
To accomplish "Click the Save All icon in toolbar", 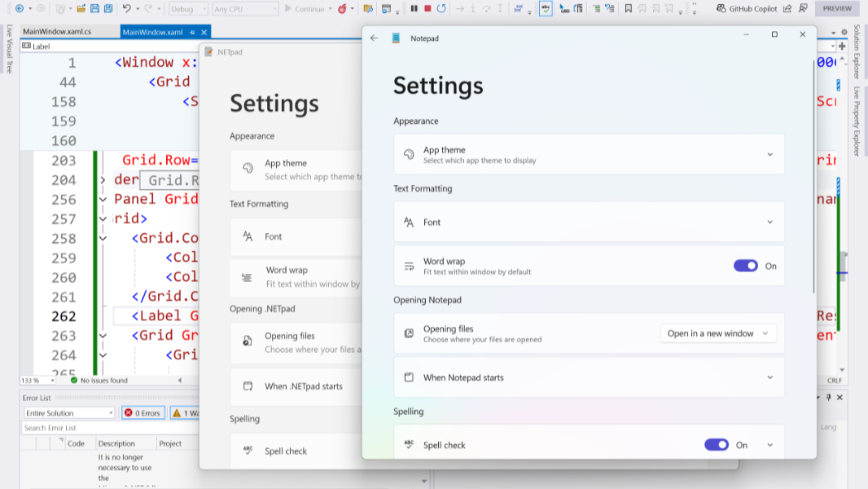I will 107,8.
